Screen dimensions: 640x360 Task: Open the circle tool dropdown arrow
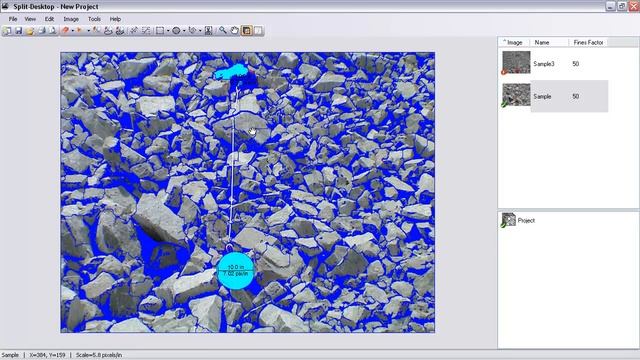click(x=184, y=31)
